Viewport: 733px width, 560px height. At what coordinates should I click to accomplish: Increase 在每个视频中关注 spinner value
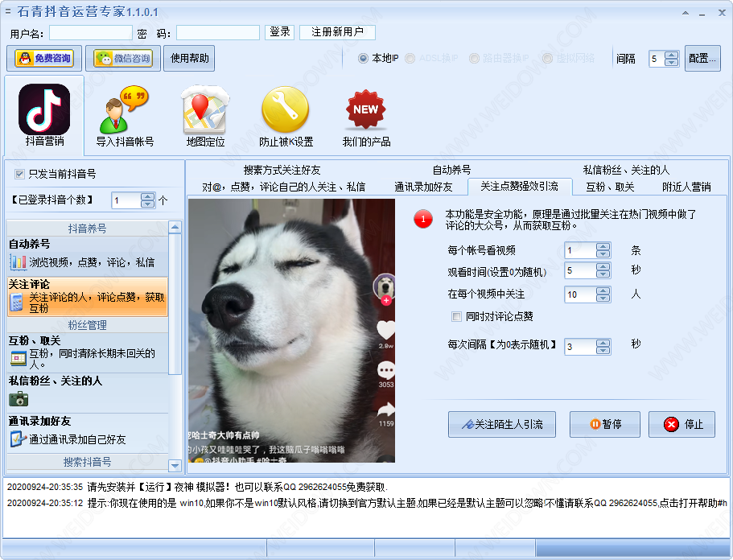coord(603,290)
